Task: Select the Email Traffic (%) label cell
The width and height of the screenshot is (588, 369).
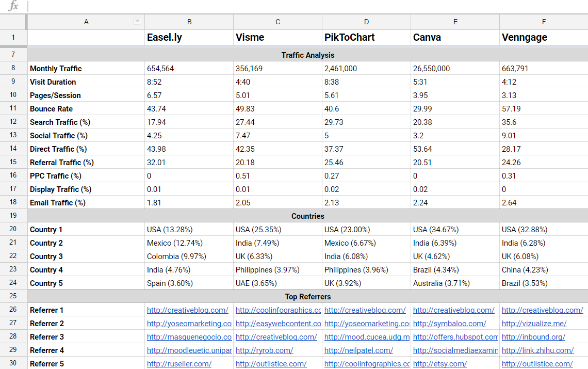Action: pos(86,202)
